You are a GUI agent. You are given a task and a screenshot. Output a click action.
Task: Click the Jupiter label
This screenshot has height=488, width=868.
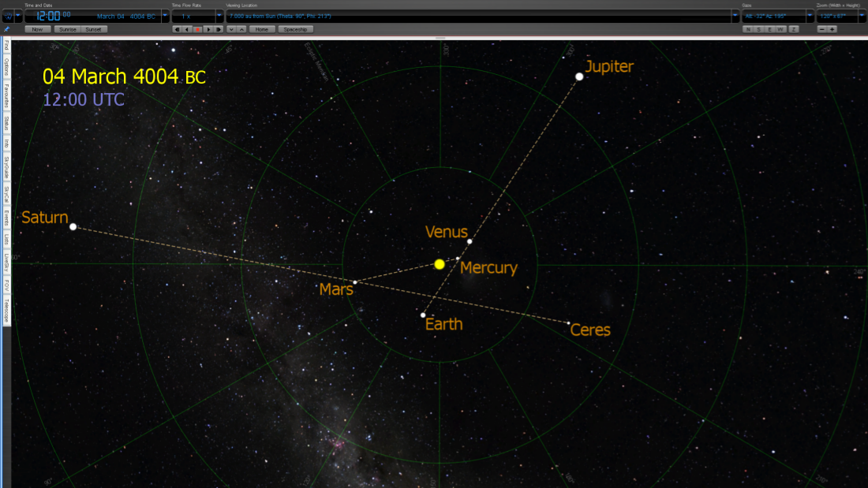[609, 66]
